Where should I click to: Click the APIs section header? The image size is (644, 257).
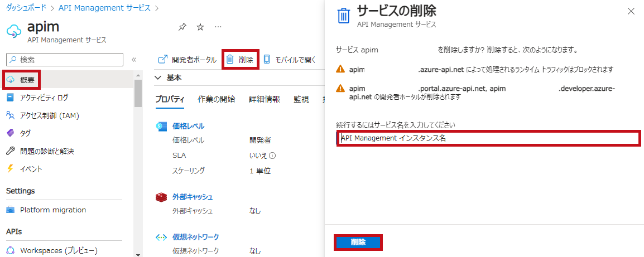pyautogui.click(x=14, y=231)
